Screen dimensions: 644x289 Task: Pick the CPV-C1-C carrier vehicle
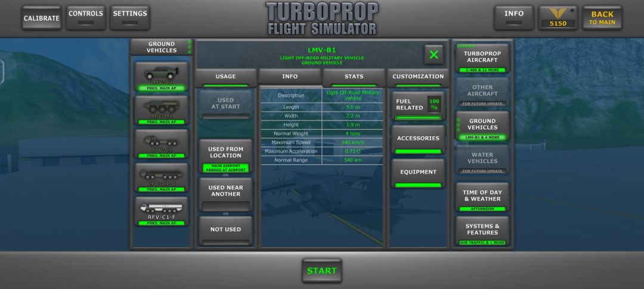(x=162, y=178)
